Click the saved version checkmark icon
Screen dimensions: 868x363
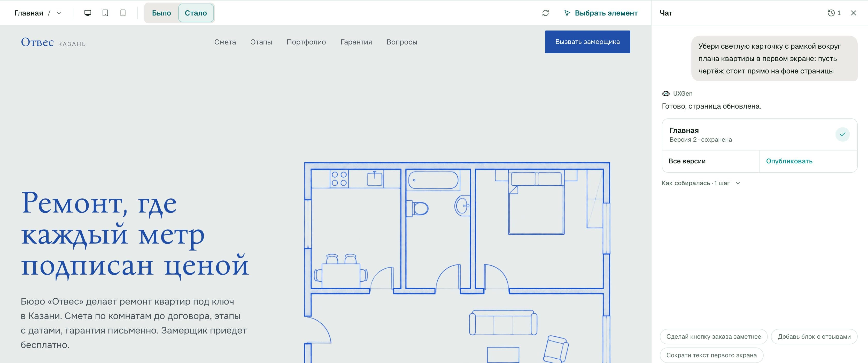point(842,134)
